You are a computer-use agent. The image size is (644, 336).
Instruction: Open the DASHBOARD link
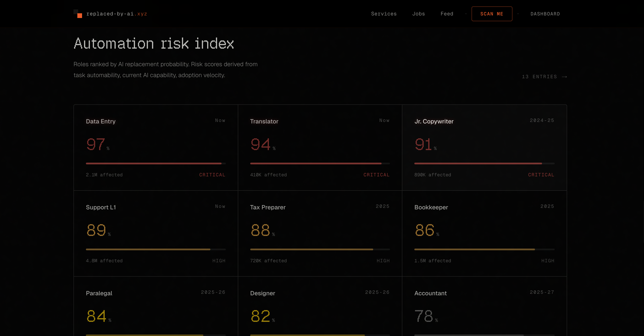[545, 14]
